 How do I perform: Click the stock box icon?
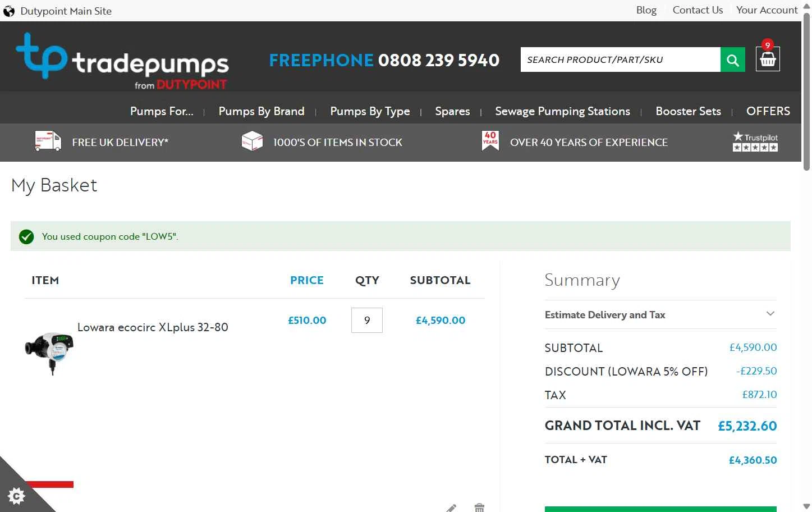pos(252,141)
